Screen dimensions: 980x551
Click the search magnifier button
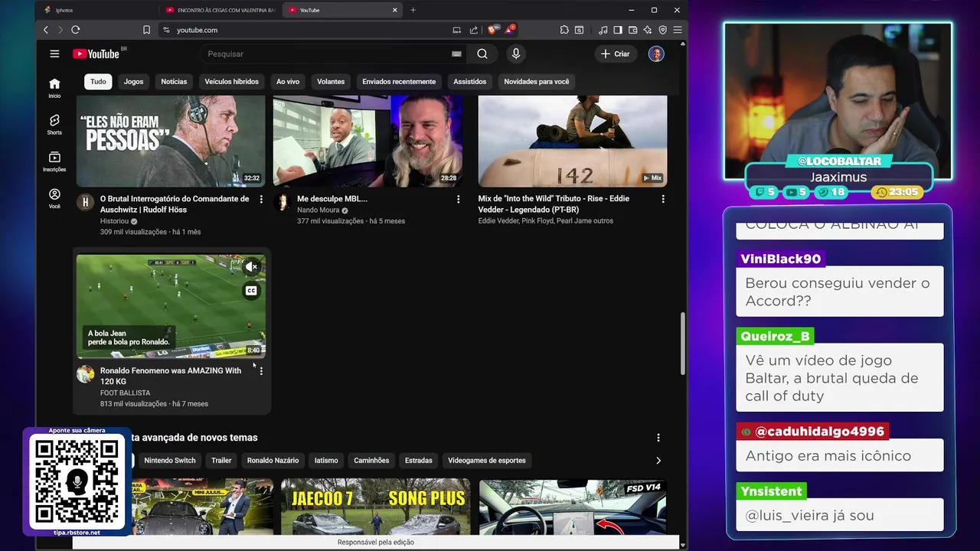pyautogui.click(x=482, y=54)
